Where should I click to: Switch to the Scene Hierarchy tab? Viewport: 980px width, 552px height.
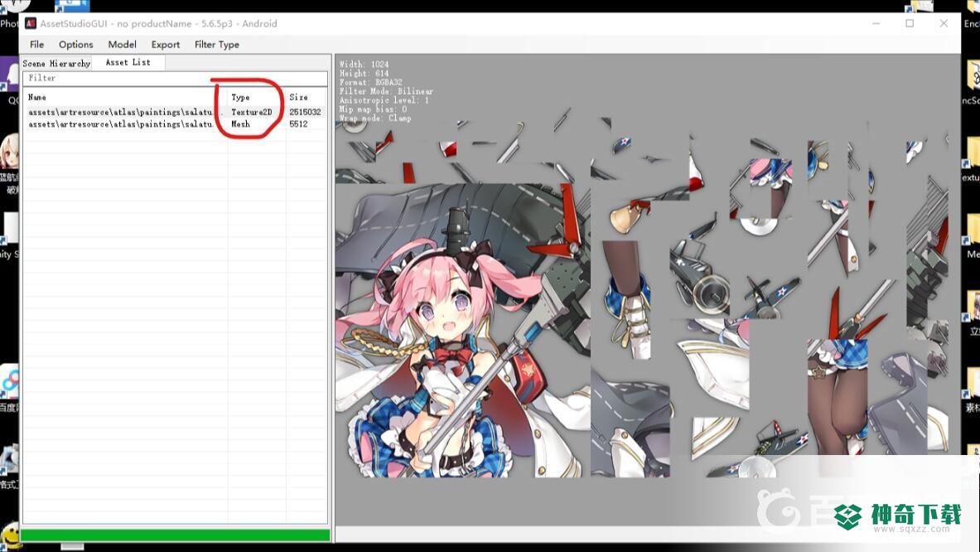pyautogui.click(x=56, y=63)
